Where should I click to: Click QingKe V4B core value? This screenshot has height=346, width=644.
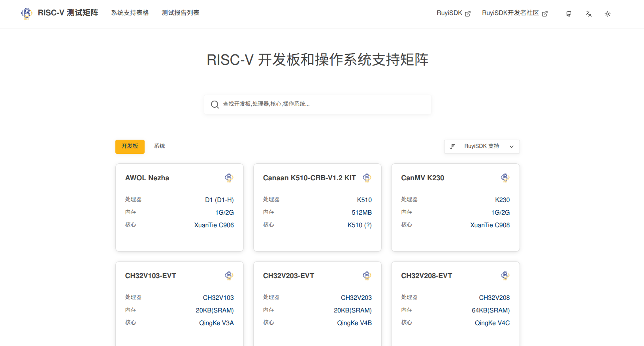pos(354,323)
